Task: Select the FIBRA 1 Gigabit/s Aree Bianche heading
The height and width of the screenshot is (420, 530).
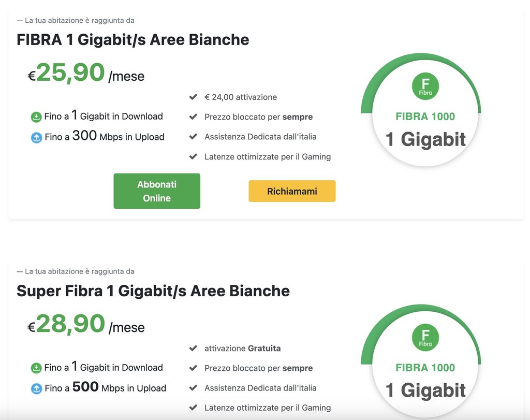Action: (x=133, y=40)
